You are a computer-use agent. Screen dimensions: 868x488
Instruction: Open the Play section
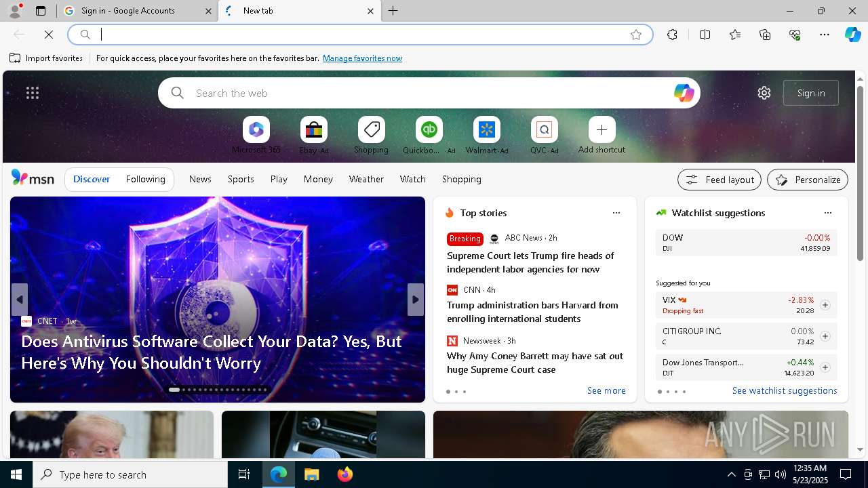point(279,179)
